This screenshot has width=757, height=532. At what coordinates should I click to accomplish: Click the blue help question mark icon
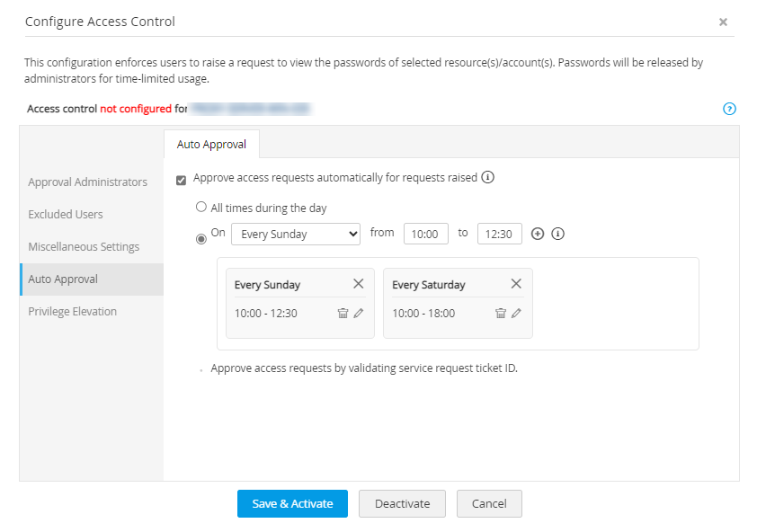pos(729,109)
